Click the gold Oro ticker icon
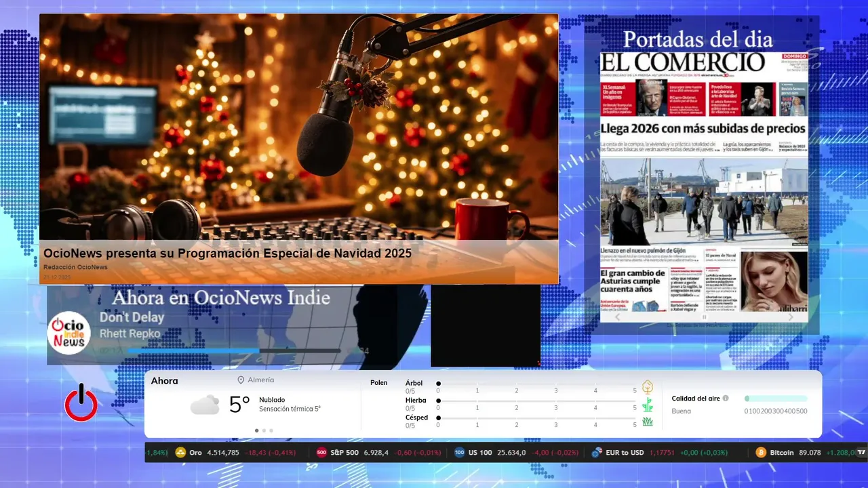This screenshot has height=488, width=868. coord(181,453)
